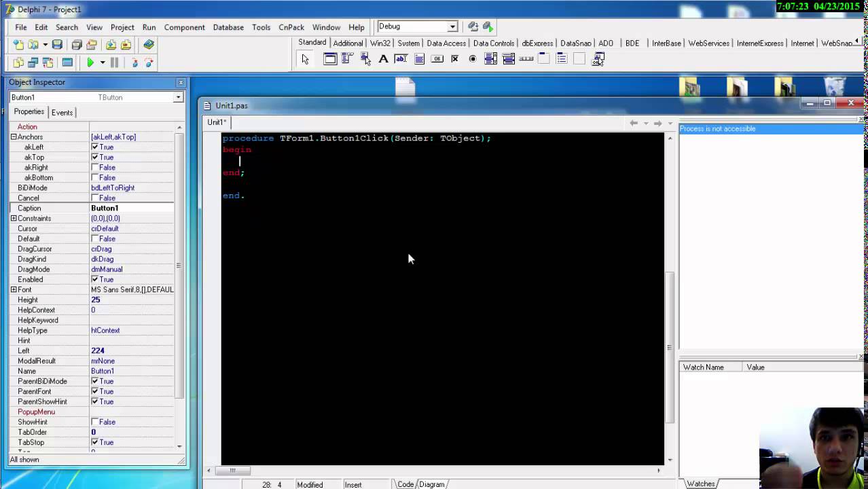
Task: Click the New Form toolbar icon
Action: point(67,62)
